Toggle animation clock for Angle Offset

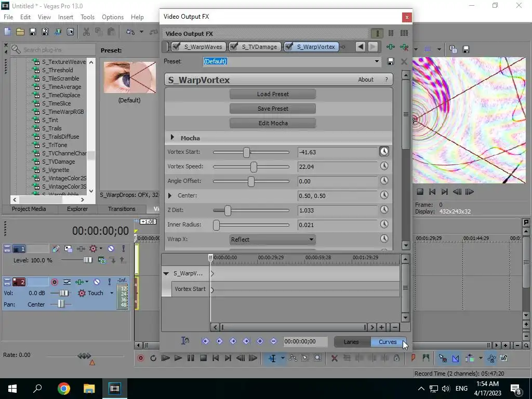[384, 180]
